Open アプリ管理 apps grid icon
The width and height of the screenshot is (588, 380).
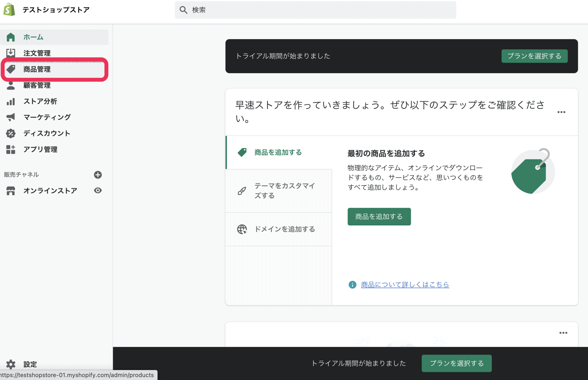point(11,149)
